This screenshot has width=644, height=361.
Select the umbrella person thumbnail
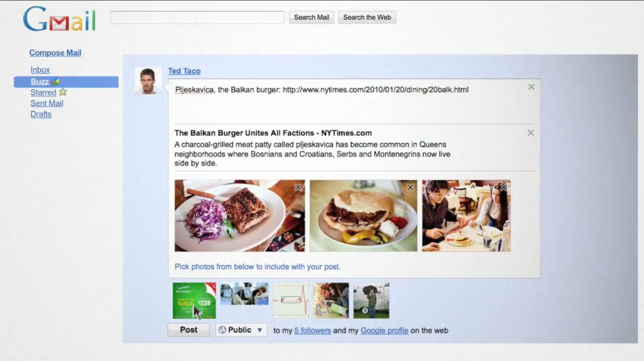(x=371, y=300)
